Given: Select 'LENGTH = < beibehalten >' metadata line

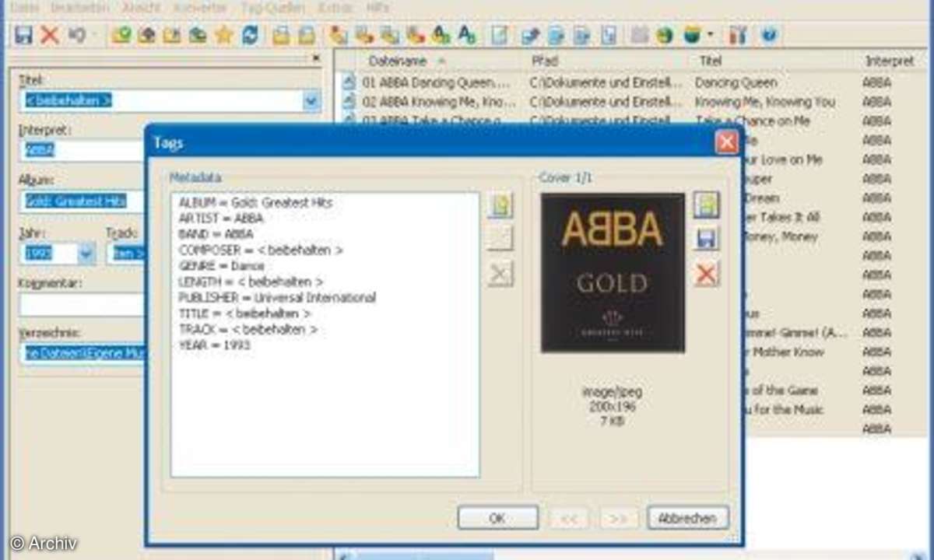Looking at the screenshot, I should coord(250,282).
